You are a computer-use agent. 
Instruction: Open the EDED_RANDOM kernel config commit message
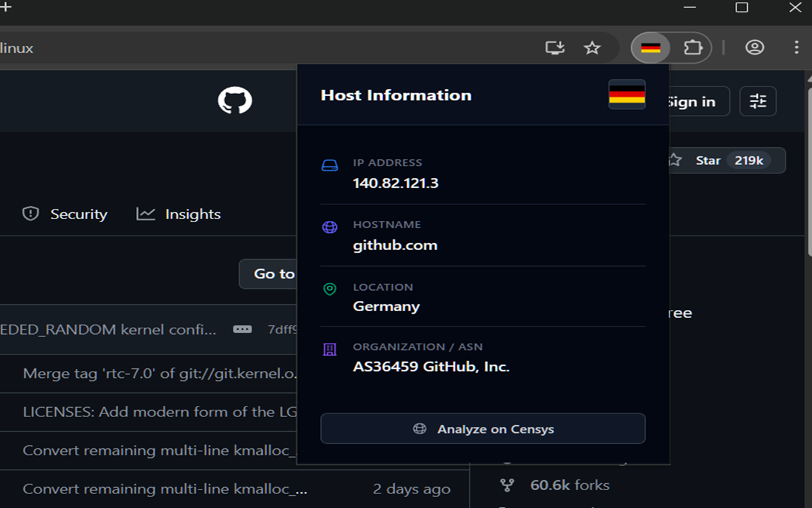[x=108, y=330]
